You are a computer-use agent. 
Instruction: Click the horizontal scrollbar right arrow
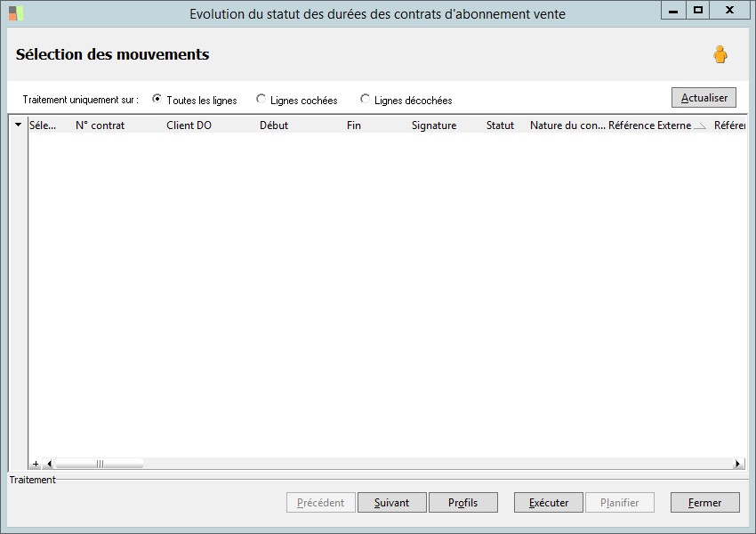[737, 464]
